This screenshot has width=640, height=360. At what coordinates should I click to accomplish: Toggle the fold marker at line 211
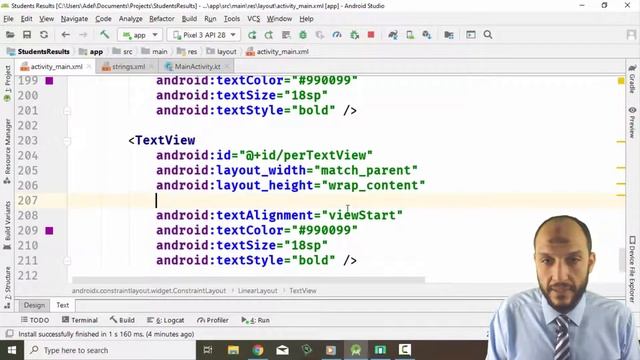67,261
